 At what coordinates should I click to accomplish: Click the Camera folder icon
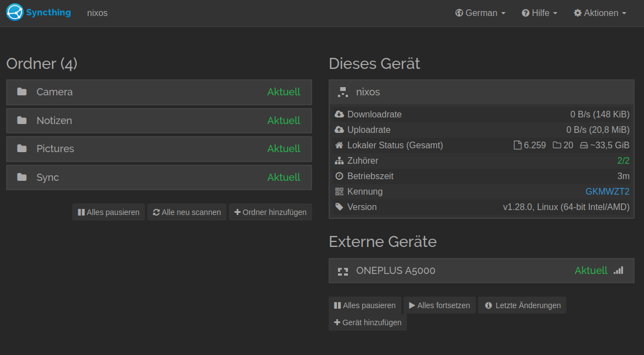pos(22,92)
